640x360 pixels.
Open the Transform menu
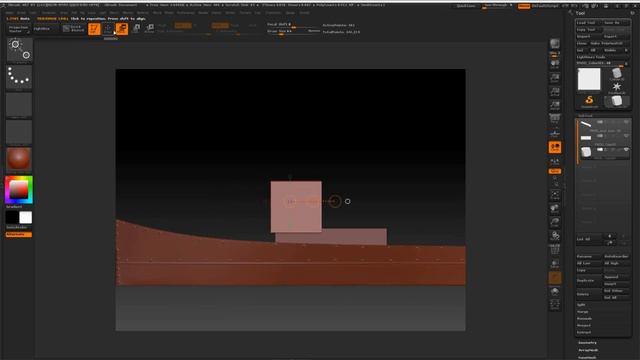click(273, 13)
